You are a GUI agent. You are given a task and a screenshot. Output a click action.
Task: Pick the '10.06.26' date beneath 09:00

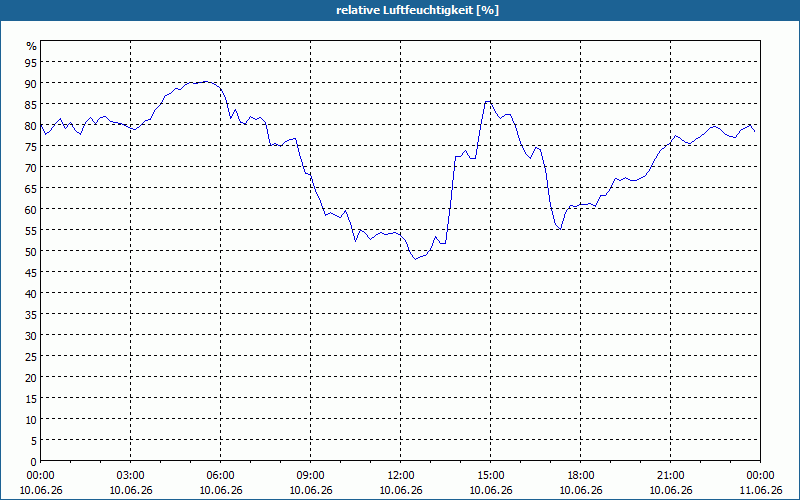[311, 490]
